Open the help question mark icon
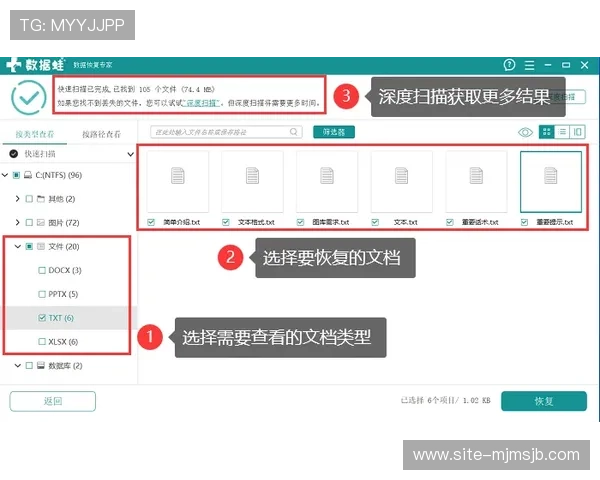Image resolution: width=600 pixels, height=480 pixels. click(x=509, y=65)
